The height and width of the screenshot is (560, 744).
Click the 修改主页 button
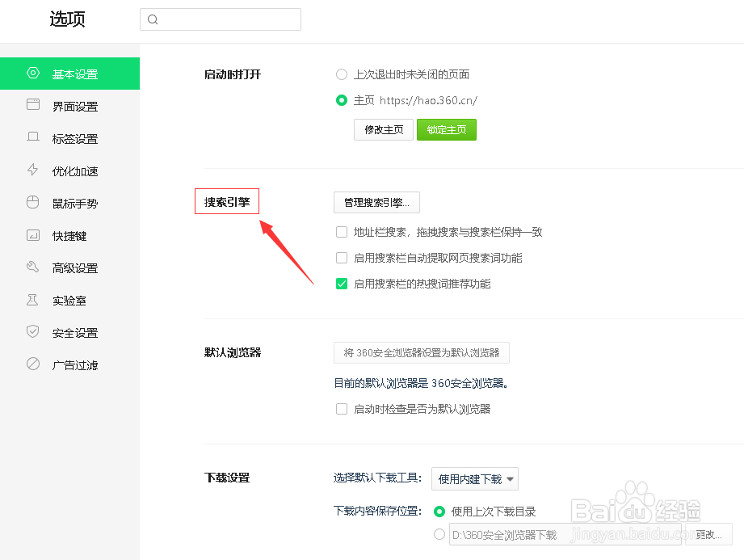point(384,129)
